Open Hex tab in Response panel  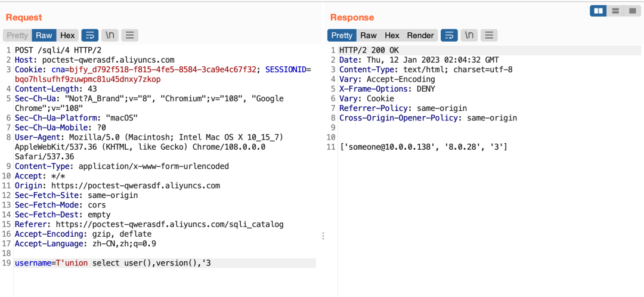point(392,35)
